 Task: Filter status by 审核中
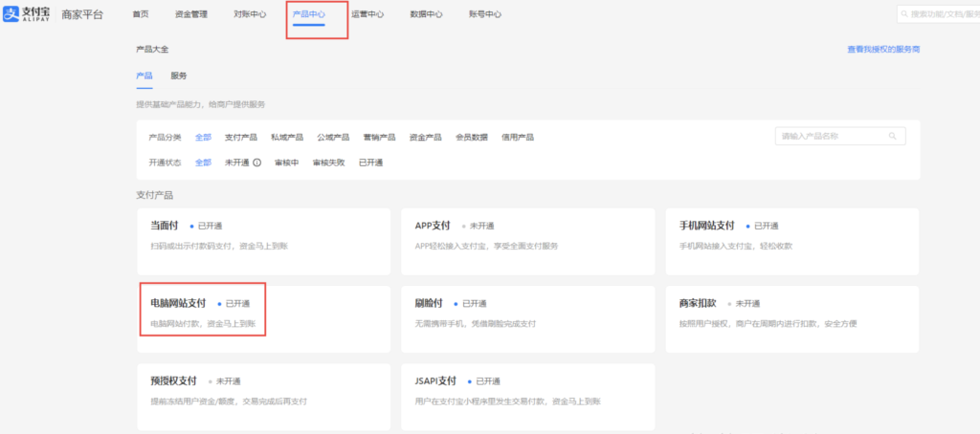pyautogui.click(x=287, y=163)
